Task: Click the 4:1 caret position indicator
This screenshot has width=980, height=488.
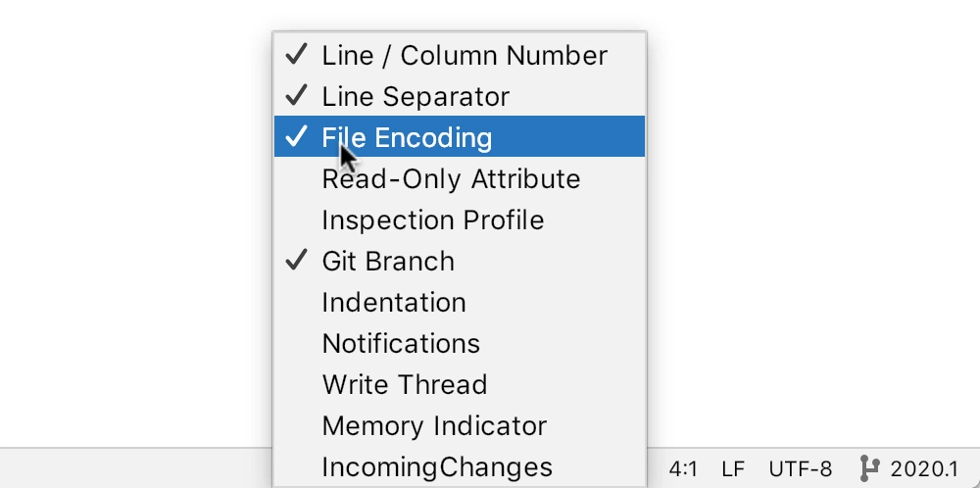Action: click(683, 468)
